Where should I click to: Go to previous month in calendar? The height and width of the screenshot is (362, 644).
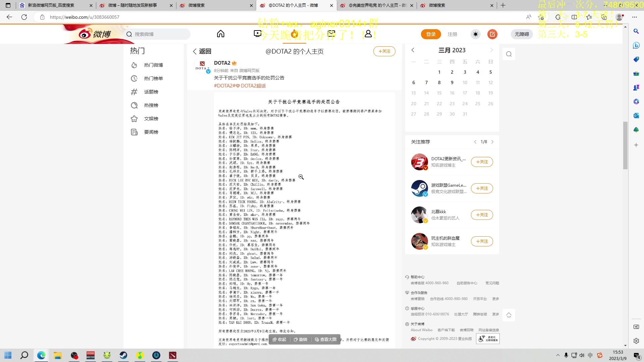(413, 50)
